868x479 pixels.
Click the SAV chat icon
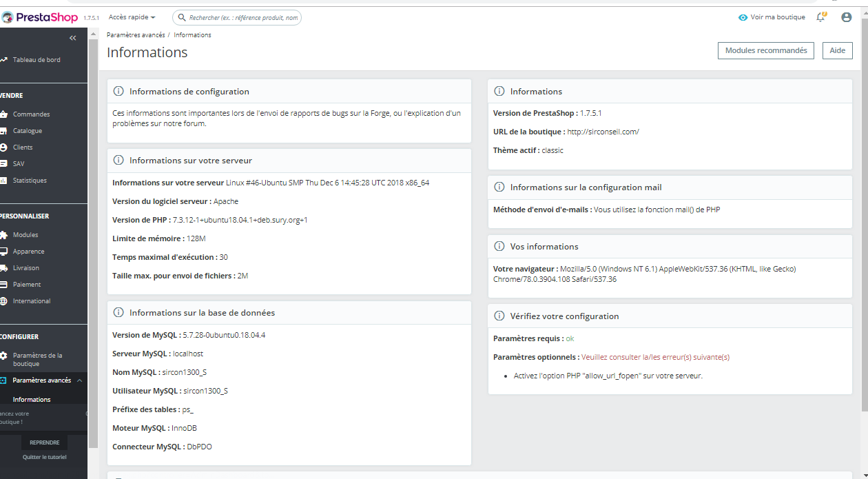[3, 164]
